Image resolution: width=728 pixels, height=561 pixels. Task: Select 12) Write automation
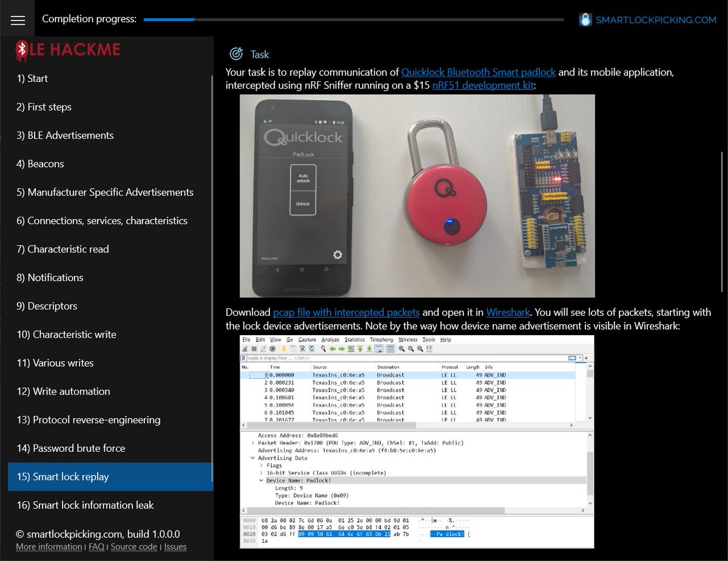pos(110,392)
